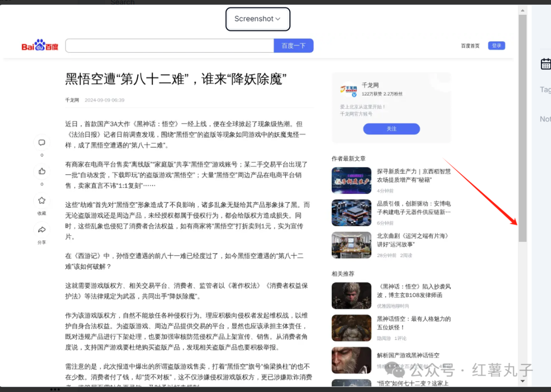Open article 《黑神话：悟空》陷入抄袭风波

[414, 291]
